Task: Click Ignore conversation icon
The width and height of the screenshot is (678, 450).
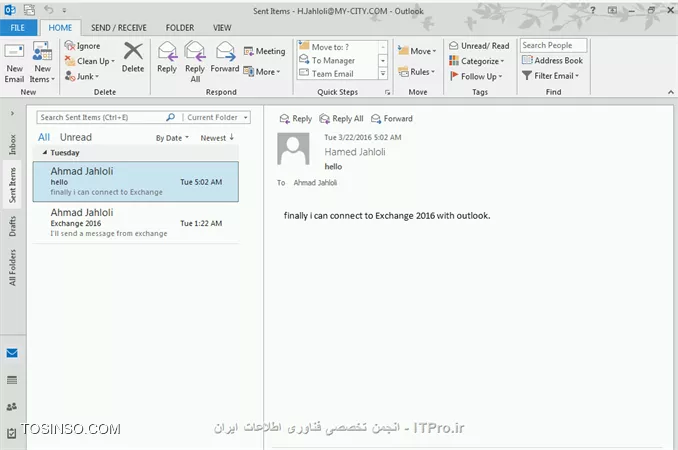Action: (x=82, y=46)
